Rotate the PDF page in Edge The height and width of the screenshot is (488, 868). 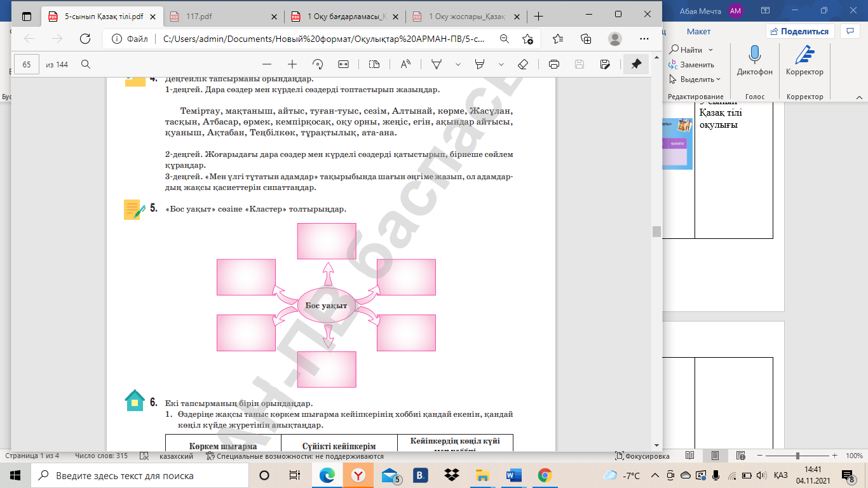[318, 64]
